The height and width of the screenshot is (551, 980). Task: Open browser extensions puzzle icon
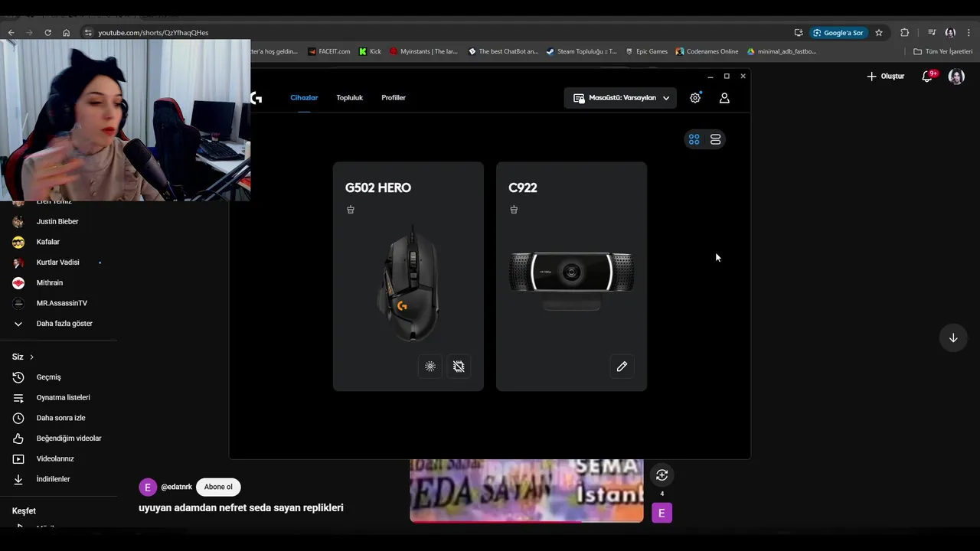pyautogui.click(x=905, y=33)
